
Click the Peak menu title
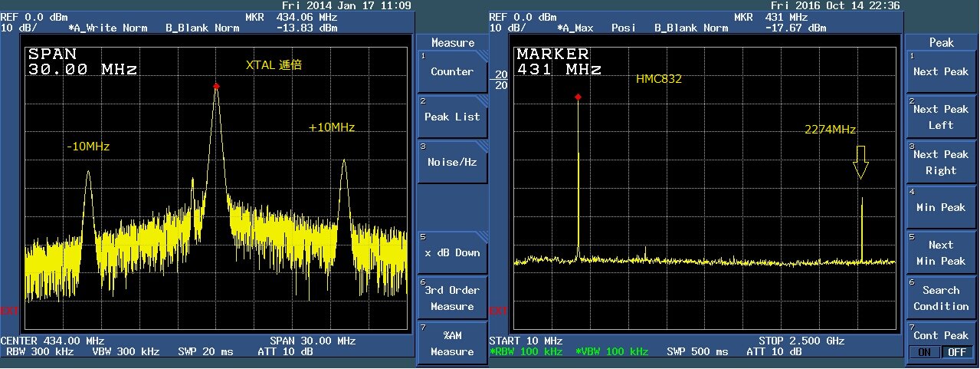941,43
